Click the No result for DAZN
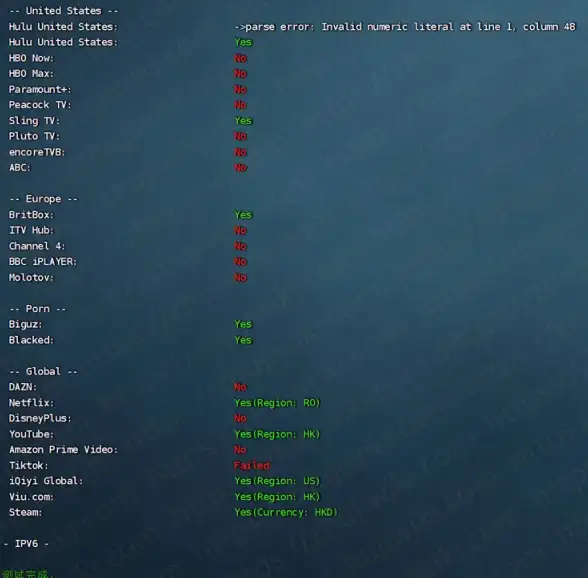The height and width of the screenshot is (578, 588). pyautogui.click(x=241, y=387)
